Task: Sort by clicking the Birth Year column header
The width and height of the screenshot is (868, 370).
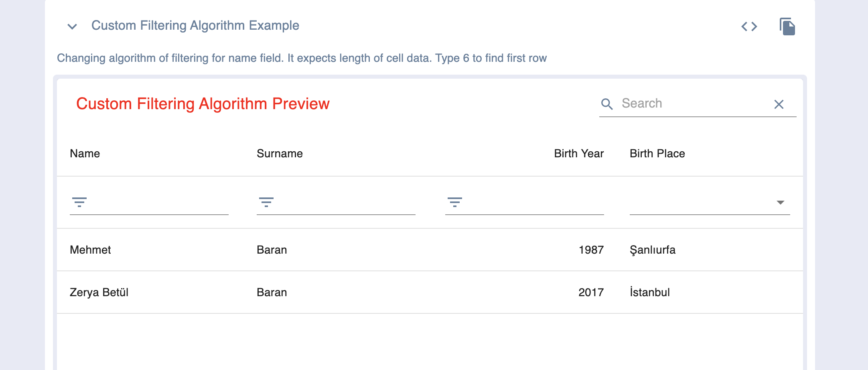Action: coord(579,153)
